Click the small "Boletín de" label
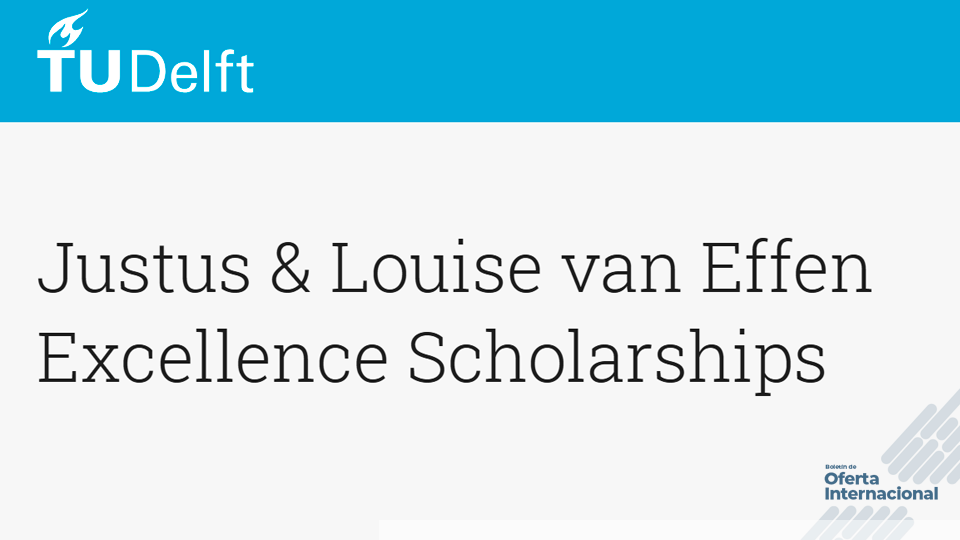960x540 pixels. coord(841,467)
